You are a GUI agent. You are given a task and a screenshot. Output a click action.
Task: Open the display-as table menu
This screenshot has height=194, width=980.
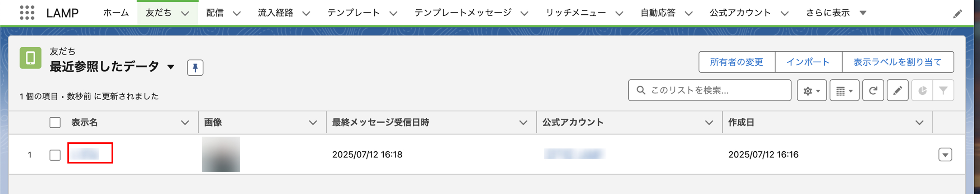click(844, 90)
